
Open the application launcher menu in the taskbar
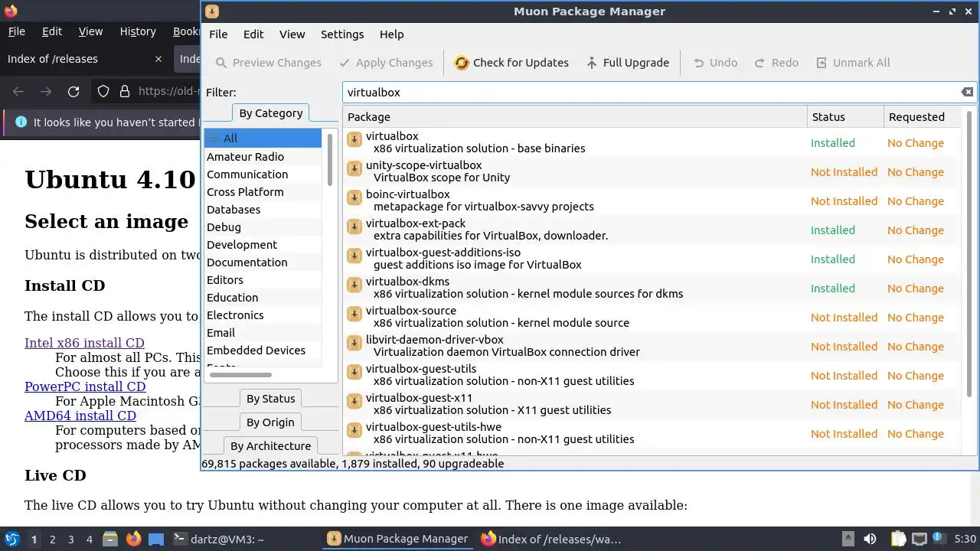click(11, 539)
